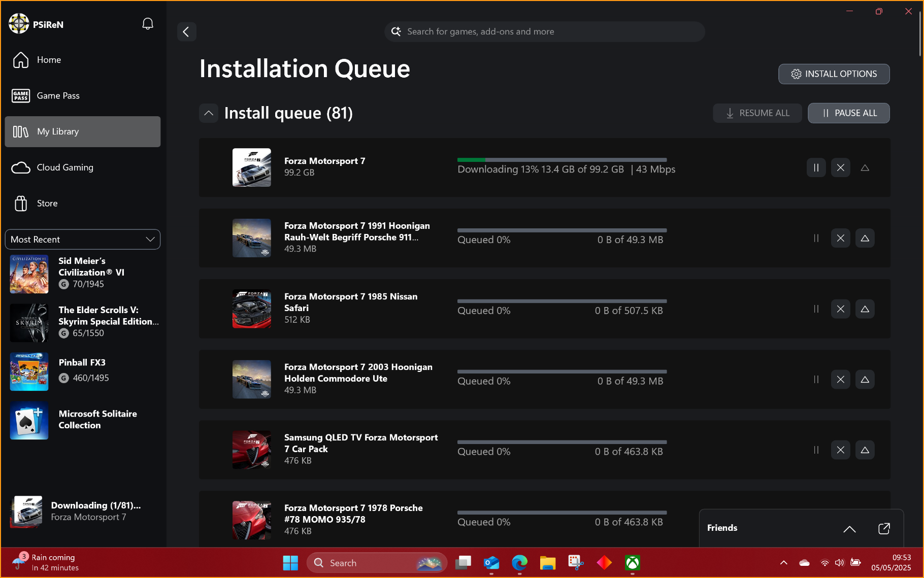
Task: Launch Microsoft Edge from taskbar
Action: coord(519,563)
